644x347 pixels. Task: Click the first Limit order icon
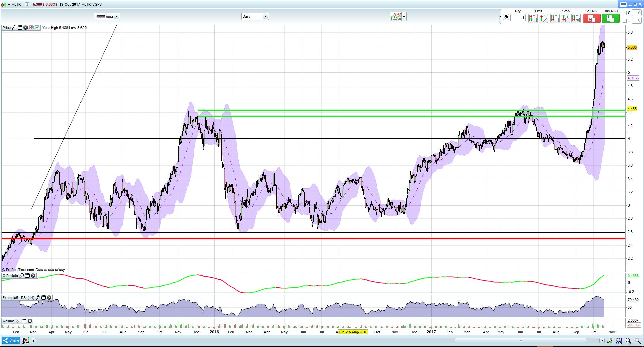point(533,18)
